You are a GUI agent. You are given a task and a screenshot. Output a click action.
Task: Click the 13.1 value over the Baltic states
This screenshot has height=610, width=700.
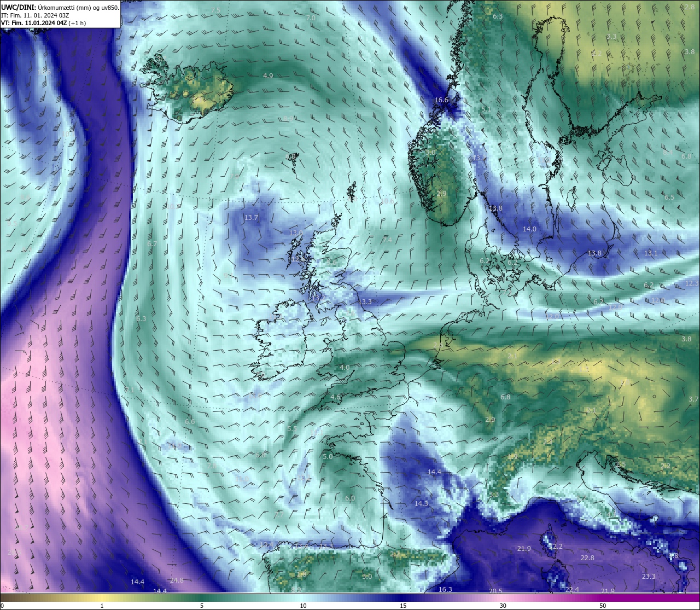click(x=650, y=253)
